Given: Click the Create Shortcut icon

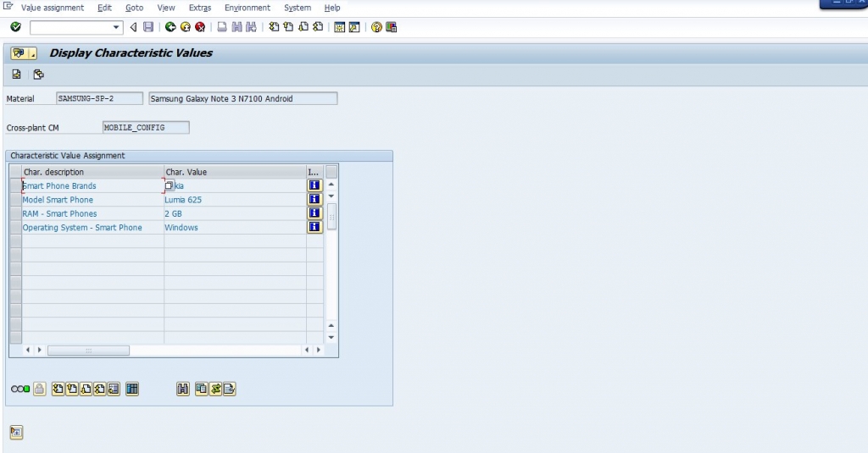Looking at the screenshot, I should point(354,27).
